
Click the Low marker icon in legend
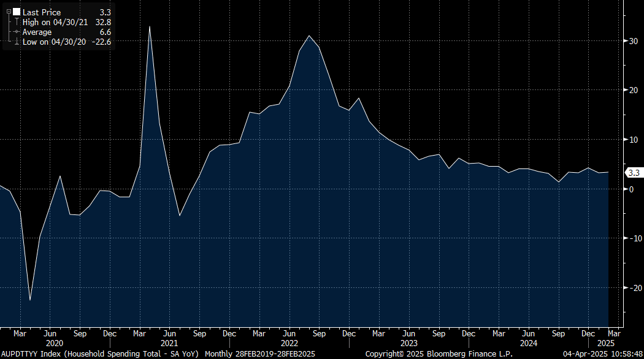coord(17,42)
